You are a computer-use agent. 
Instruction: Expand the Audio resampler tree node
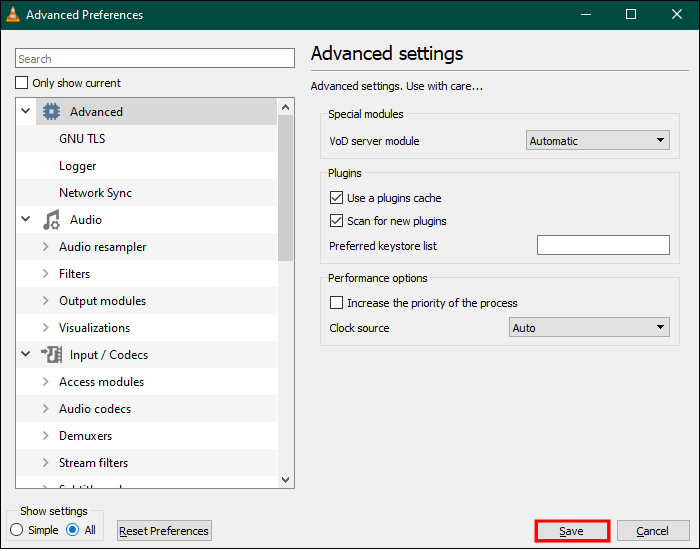46,247
